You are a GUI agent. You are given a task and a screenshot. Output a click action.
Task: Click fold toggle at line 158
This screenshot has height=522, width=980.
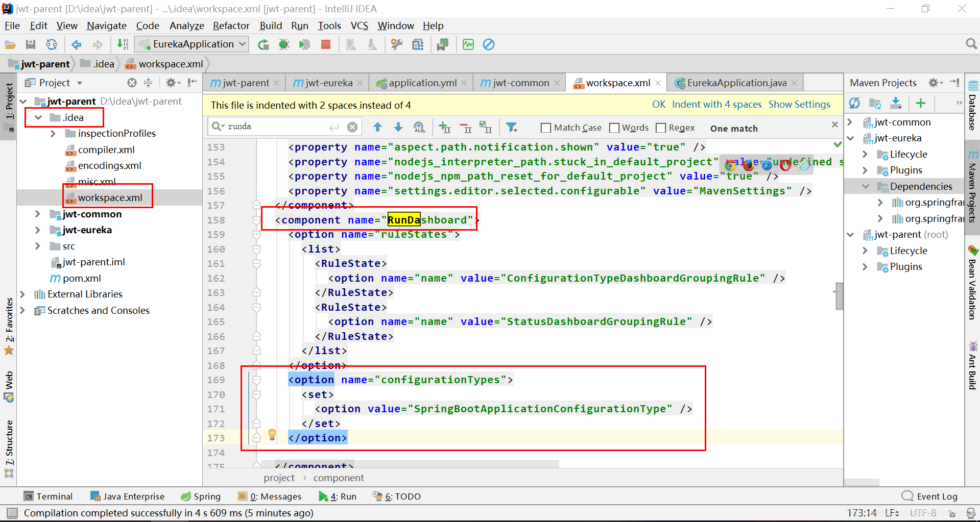[x=257, y=220]
